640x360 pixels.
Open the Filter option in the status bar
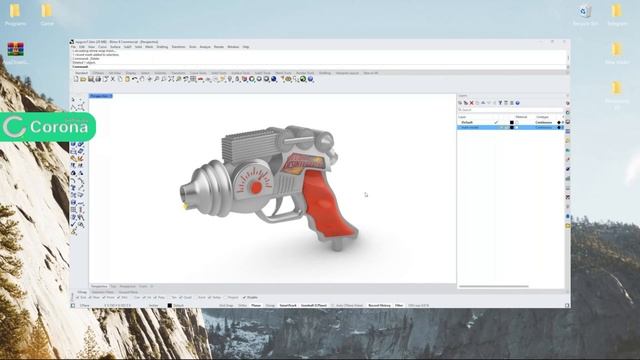tap(399, 305)
